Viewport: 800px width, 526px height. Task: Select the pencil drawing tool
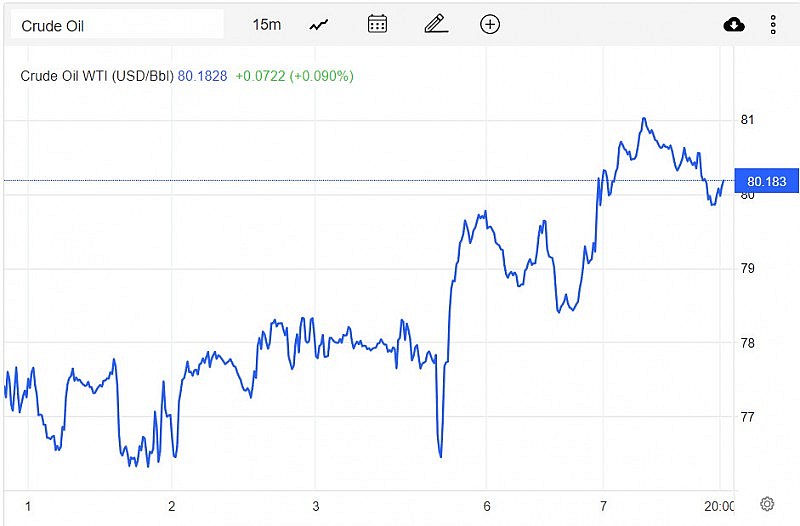[x=434, y=24]
